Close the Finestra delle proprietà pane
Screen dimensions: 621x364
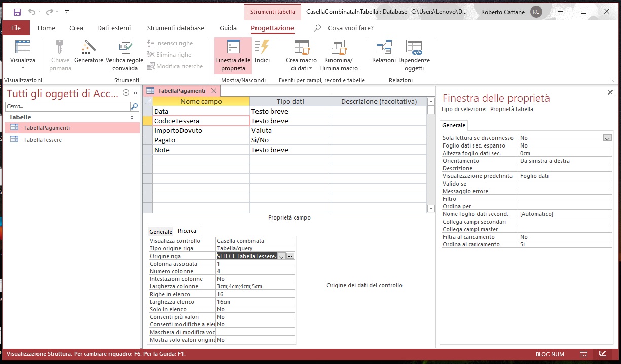coord(610,92)
